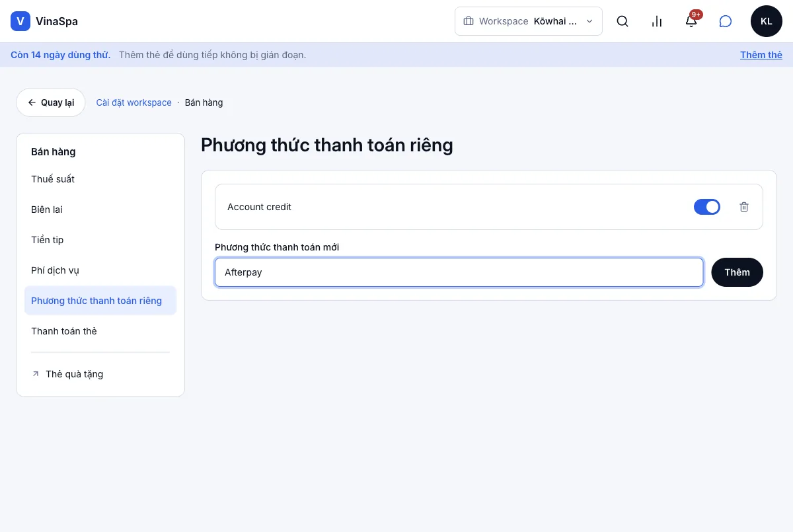Viewport: 793px width, 532px height.
Task: Click the VinaSpa logo icon
Action: [x=20, y=21]
